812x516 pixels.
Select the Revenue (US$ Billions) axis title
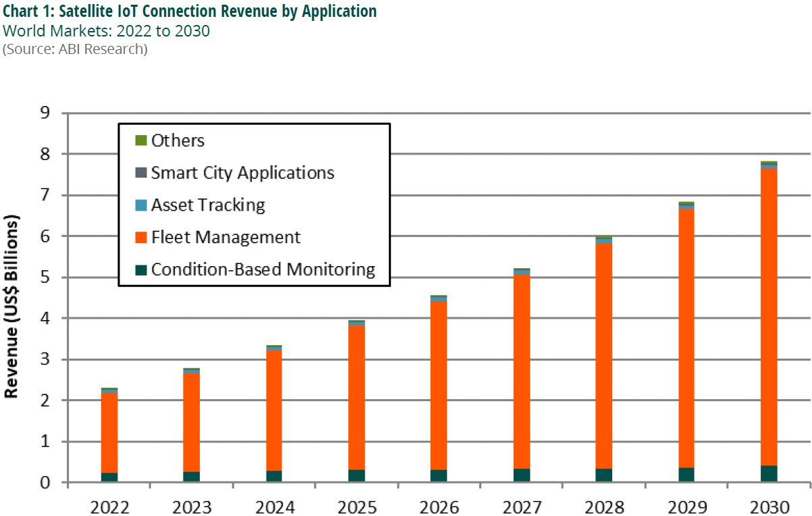12,306
